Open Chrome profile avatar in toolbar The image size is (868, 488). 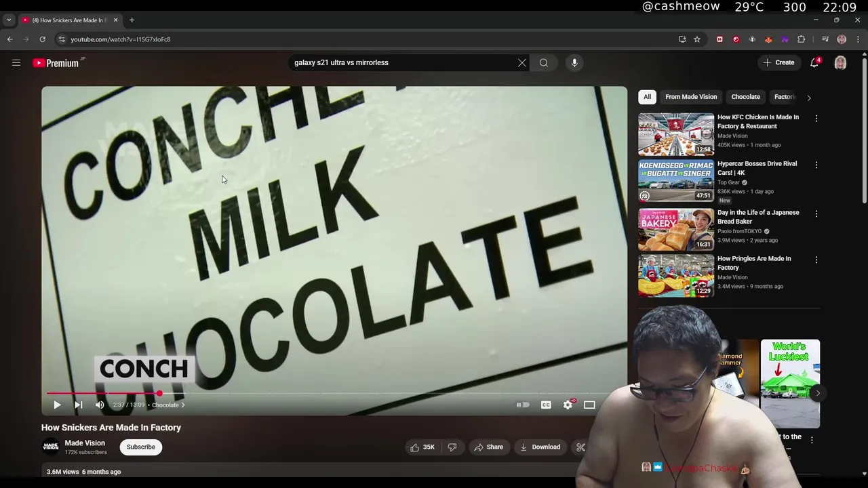(842, 39)
